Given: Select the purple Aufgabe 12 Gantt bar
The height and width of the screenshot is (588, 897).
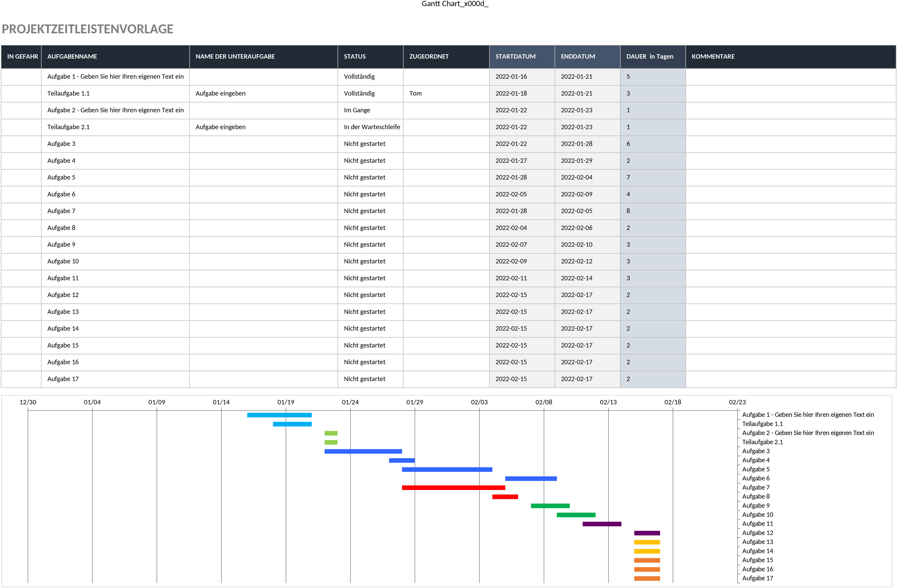Looking at the screenshot, I should [x=647, y=533].
